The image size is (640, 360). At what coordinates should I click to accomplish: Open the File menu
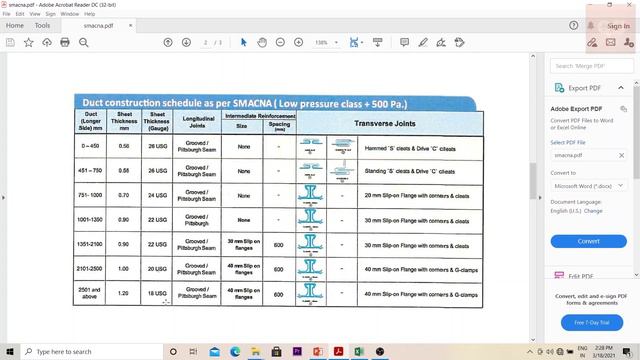tap(7, 14)
